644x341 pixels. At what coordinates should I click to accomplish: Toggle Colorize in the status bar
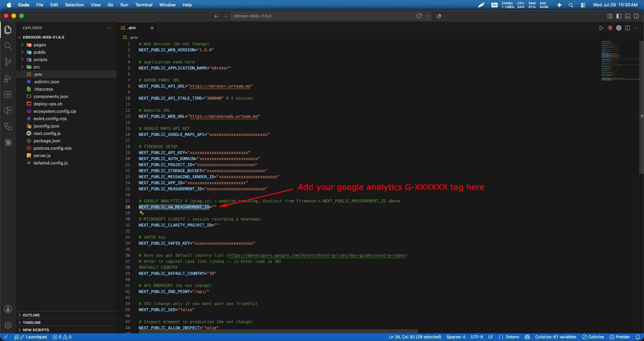[593, 337]
